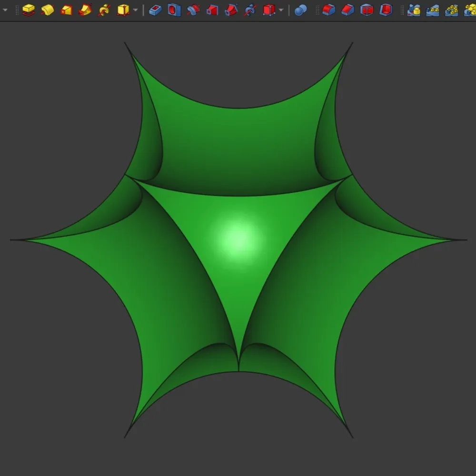Create an additive box primitive

(x=123, y=10)
